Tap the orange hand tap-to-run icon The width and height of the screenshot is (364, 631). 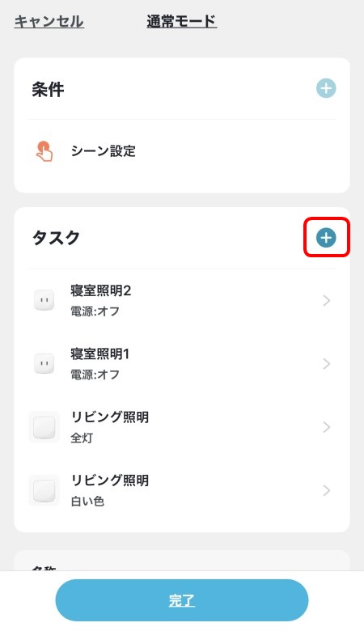pos(44,151)
